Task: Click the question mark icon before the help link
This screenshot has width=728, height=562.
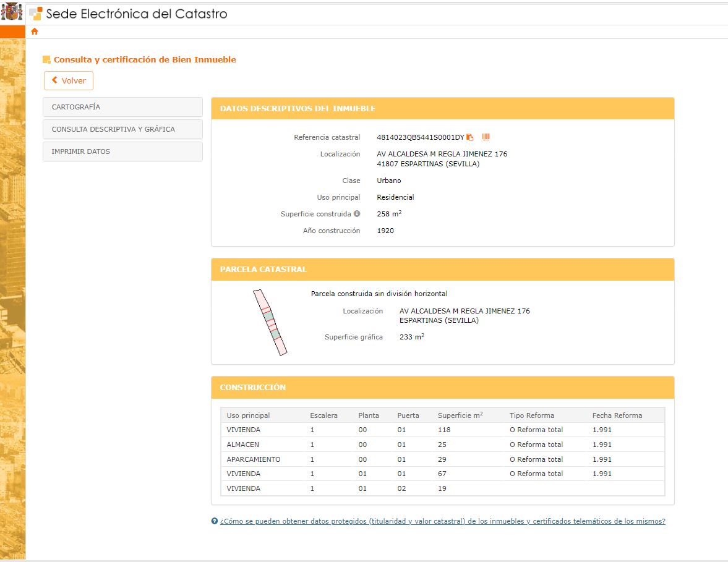Action: click(215, 521)
